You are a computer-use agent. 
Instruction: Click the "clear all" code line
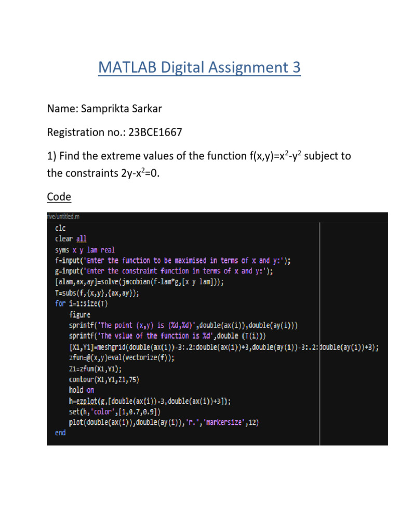71,238
